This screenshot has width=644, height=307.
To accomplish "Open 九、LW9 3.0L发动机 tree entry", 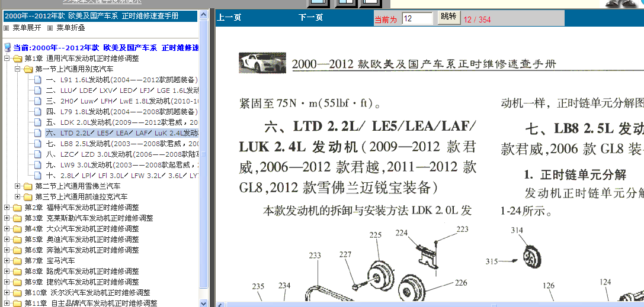I will click(122, 165).
